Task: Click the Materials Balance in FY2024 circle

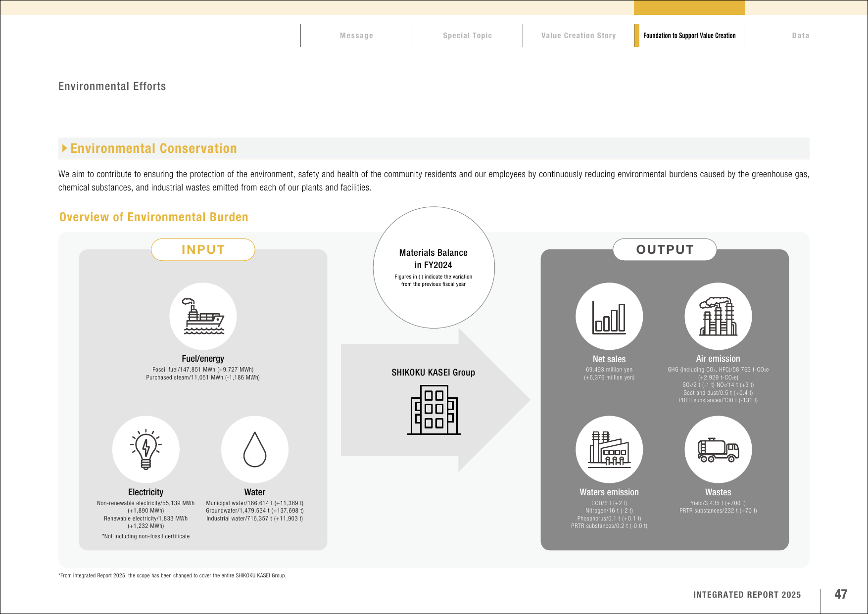Action: pos(434,267)
